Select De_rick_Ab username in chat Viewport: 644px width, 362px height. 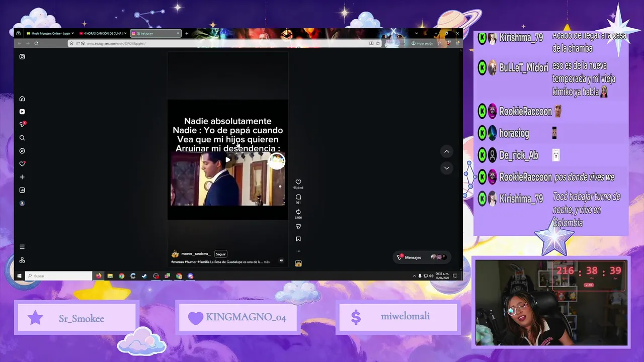[x=518, y=155]
